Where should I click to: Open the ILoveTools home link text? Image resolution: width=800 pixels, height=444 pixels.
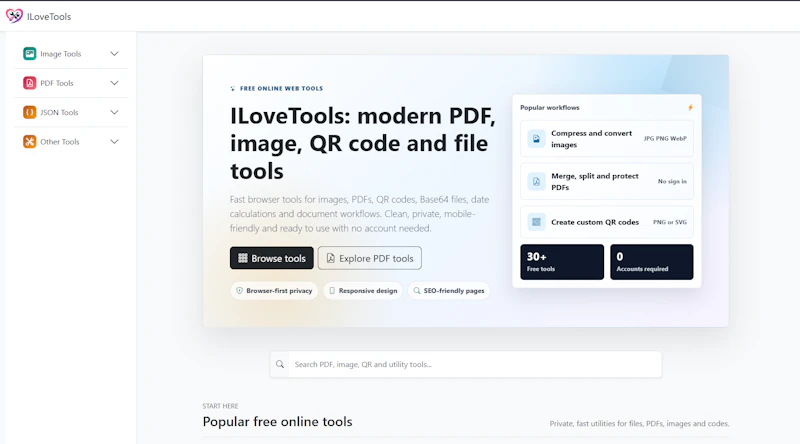tap(49, 17)
